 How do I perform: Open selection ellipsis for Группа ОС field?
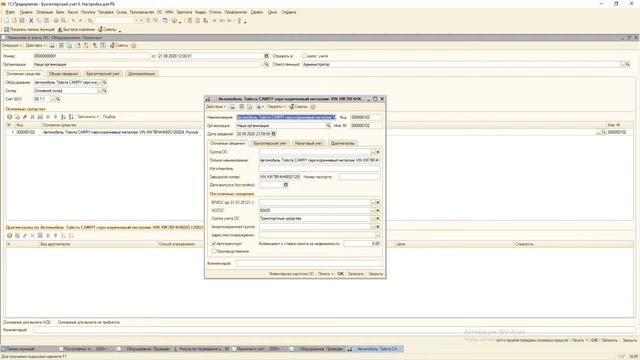pos(373,152)
